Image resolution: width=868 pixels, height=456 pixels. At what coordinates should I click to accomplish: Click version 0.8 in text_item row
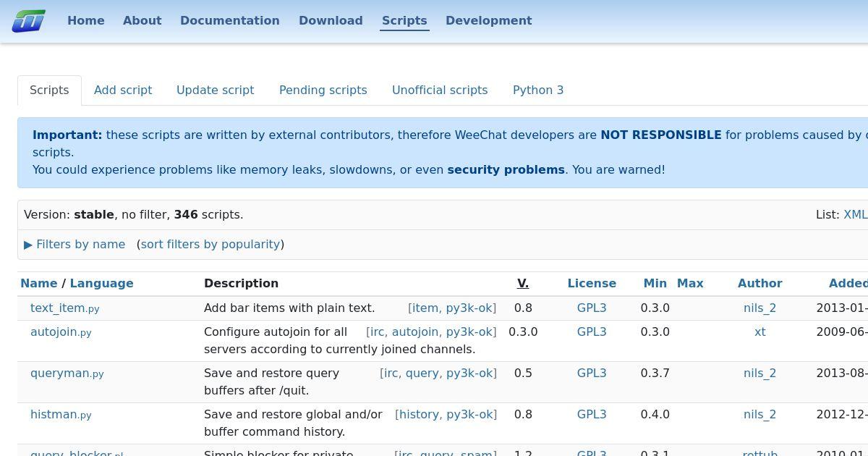(523, 308)
